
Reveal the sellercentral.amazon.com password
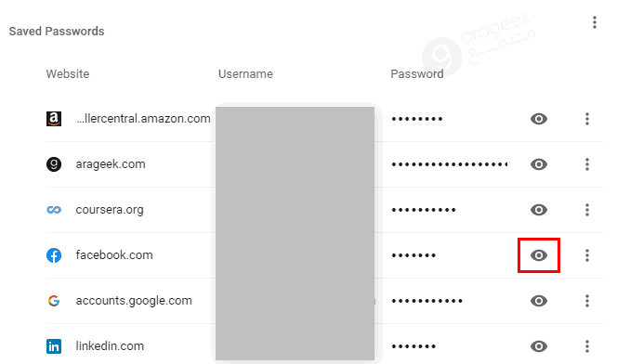pyautogui.click(x=539, y=119)
